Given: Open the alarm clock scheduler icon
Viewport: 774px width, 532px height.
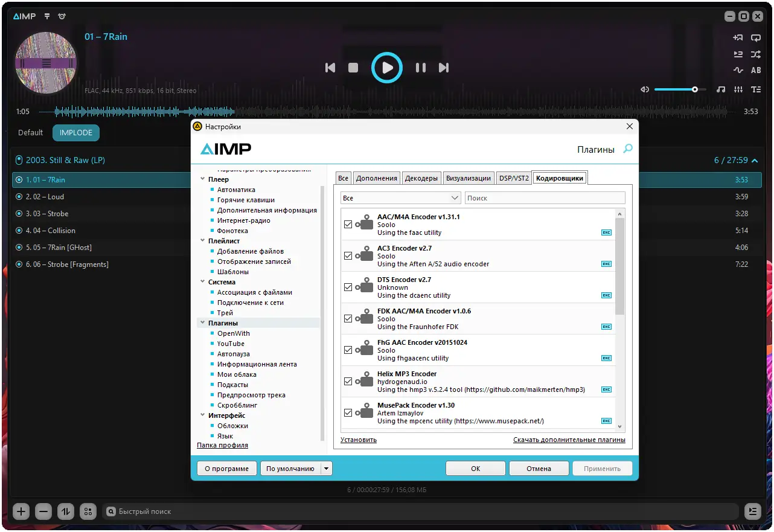Looking at the screenshot, I should [62, 16].
